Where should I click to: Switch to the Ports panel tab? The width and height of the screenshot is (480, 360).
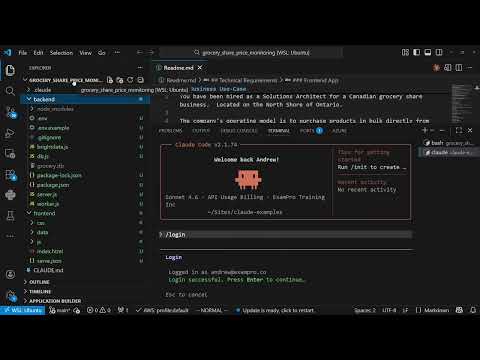(311, 131)
